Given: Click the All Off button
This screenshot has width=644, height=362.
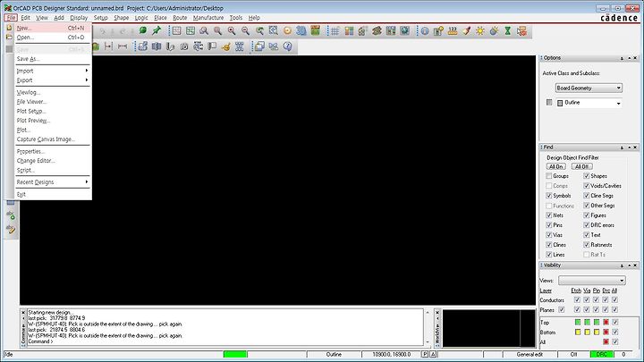Looking at the screenshot, I should [581, 166].
